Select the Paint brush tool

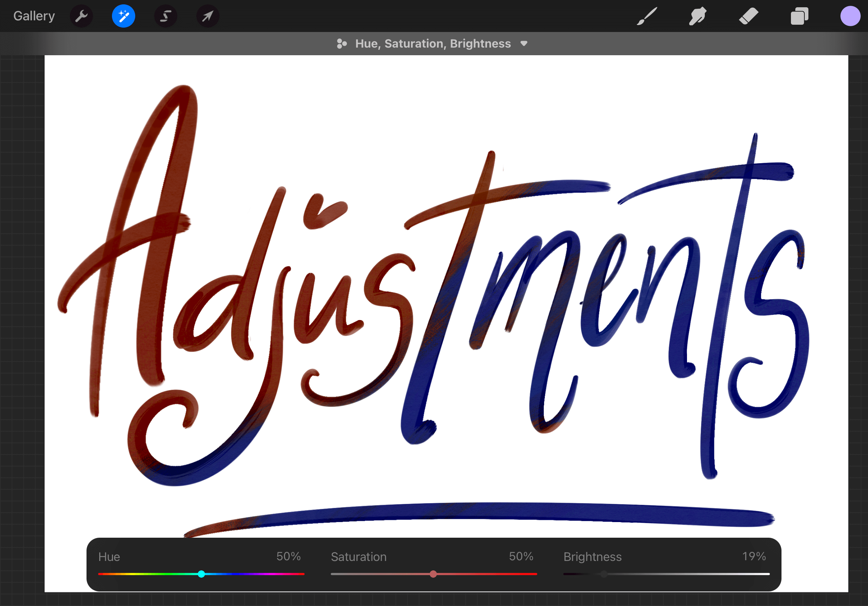[x=647, y=16]
